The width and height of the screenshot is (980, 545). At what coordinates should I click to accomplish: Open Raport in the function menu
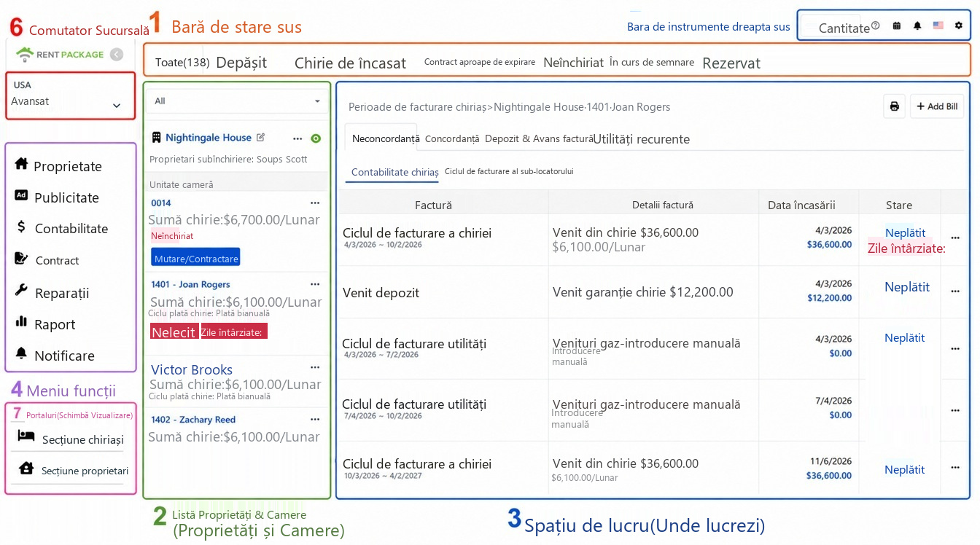pyautogui.click(x=44, y=324)
